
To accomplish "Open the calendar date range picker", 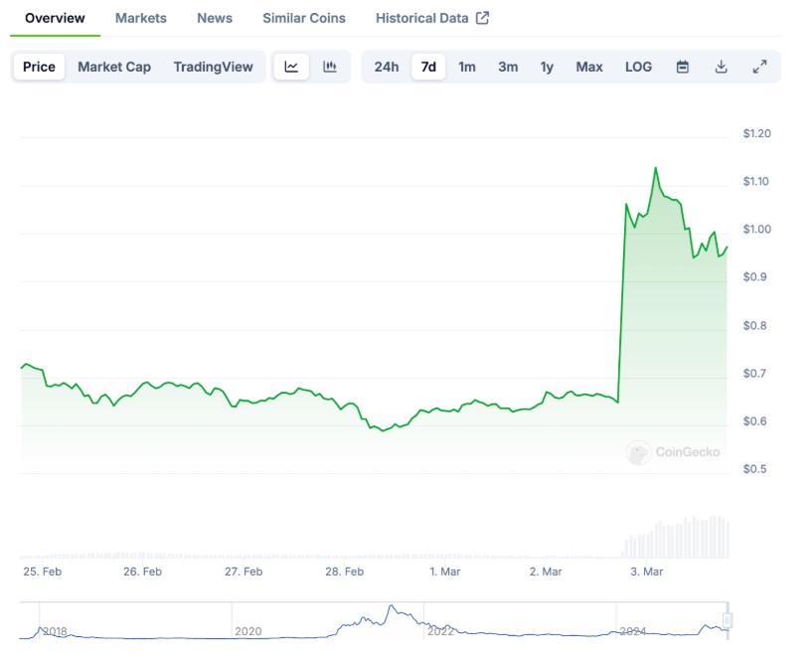I will click(683, 67).
